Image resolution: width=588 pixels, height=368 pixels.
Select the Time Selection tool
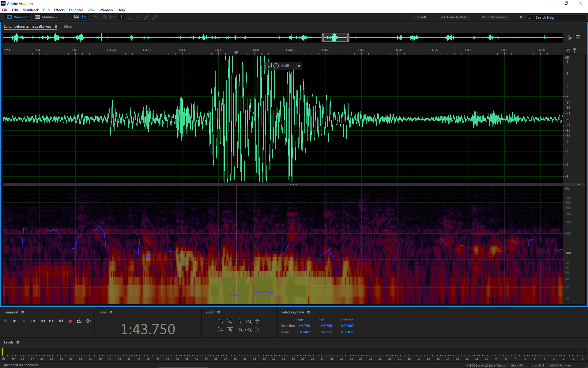(121, 17)
